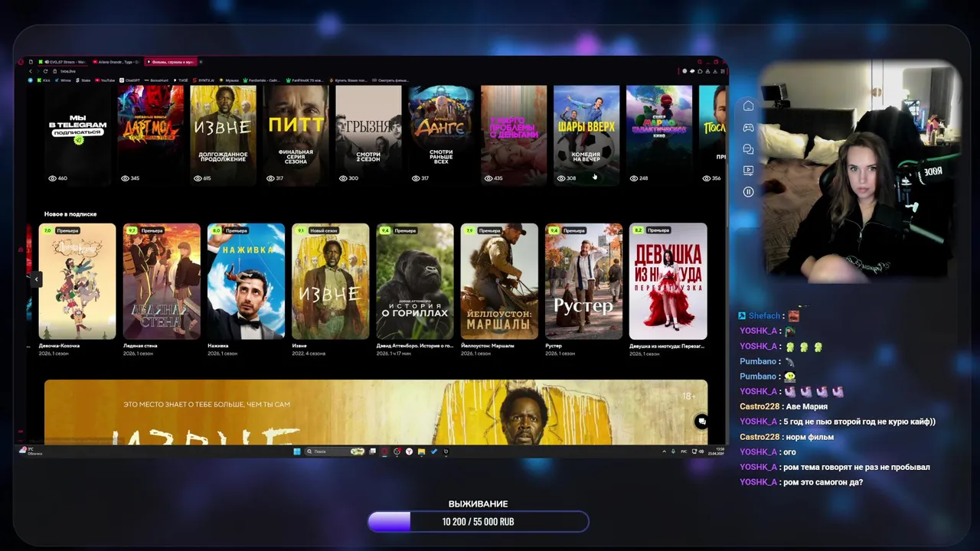
Task: Open the 'Дарт Мол' story card
Action: pos(151,135)
